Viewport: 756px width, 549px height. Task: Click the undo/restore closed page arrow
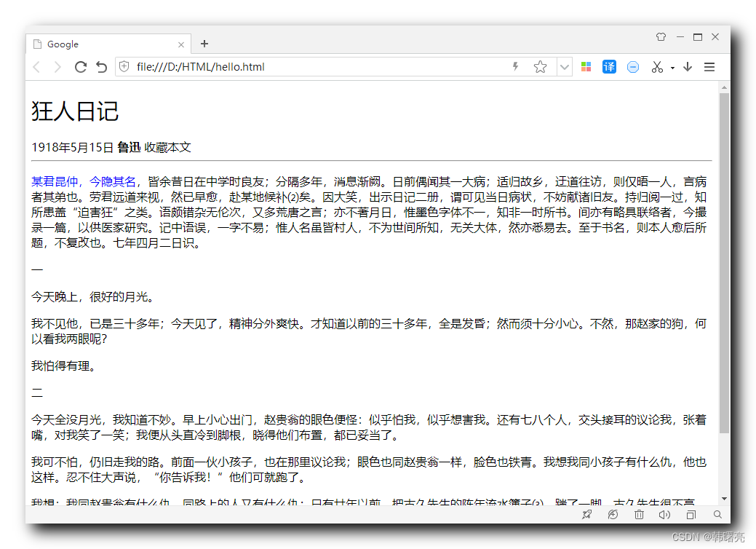coord(101,67)
